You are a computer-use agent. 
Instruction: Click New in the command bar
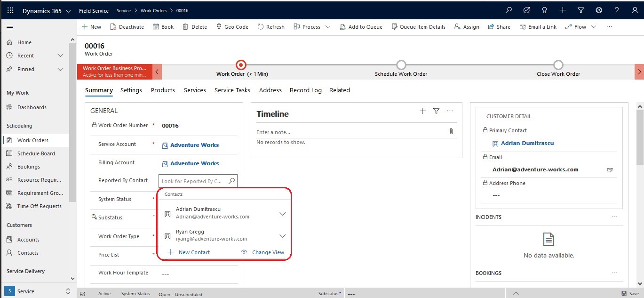point(92,27)
